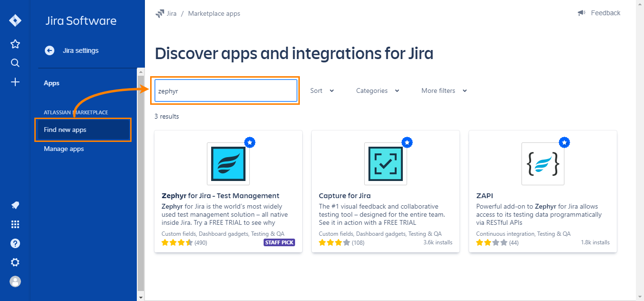This screenshot has width=644, height=301.
Task: Click the STAFF PICK badge
Action: [x=279, y=242]
